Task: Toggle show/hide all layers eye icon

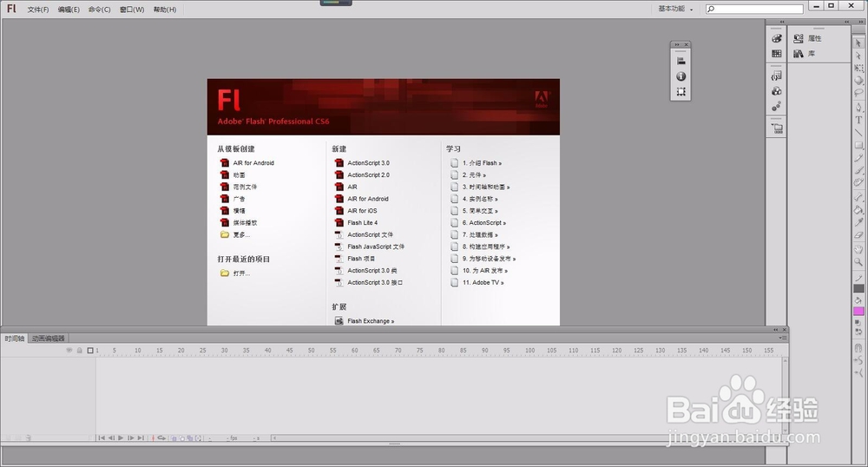Action: click(x=69, y=351)
